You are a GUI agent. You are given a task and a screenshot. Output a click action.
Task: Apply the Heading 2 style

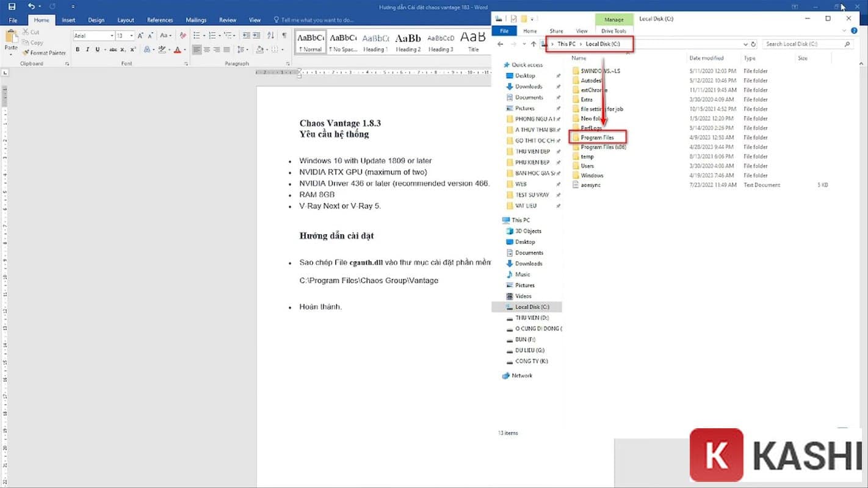click(x=408, y=41)
